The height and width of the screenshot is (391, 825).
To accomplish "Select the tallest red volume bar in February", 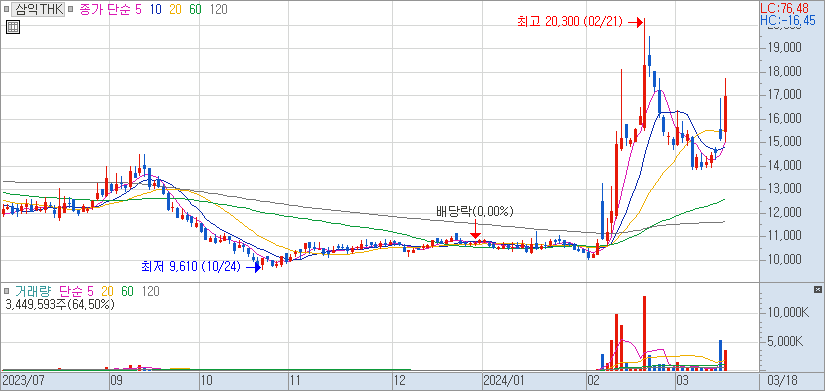I will [644, 333].
